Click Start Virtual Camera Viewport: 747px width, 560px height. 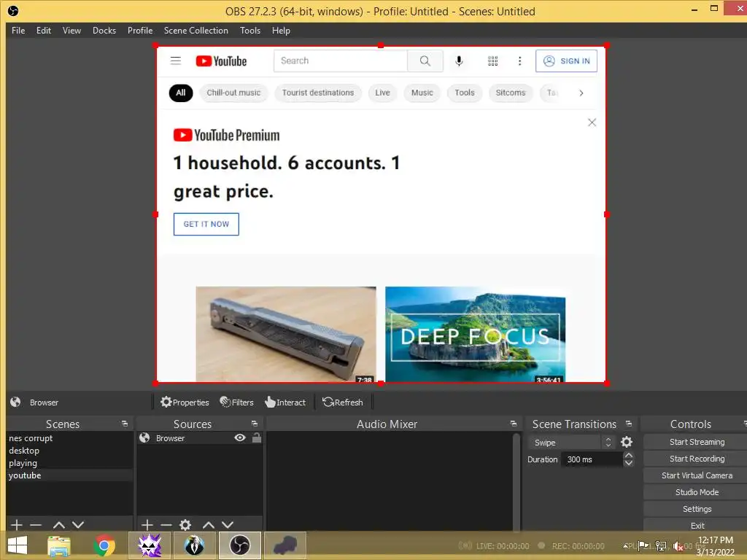coord(697,475)
